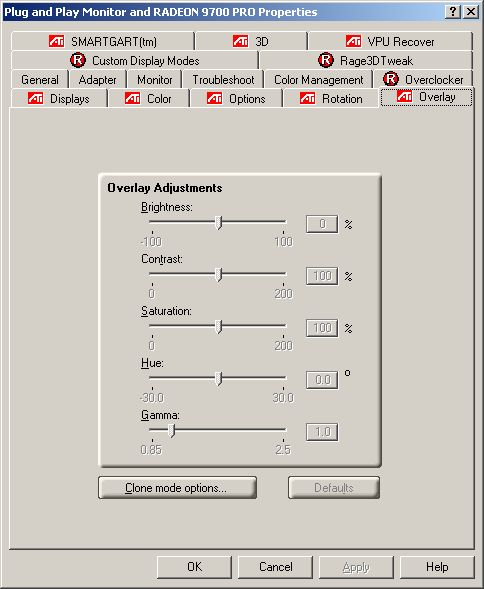Click the Overclocker tab R icon

(391, 79)
